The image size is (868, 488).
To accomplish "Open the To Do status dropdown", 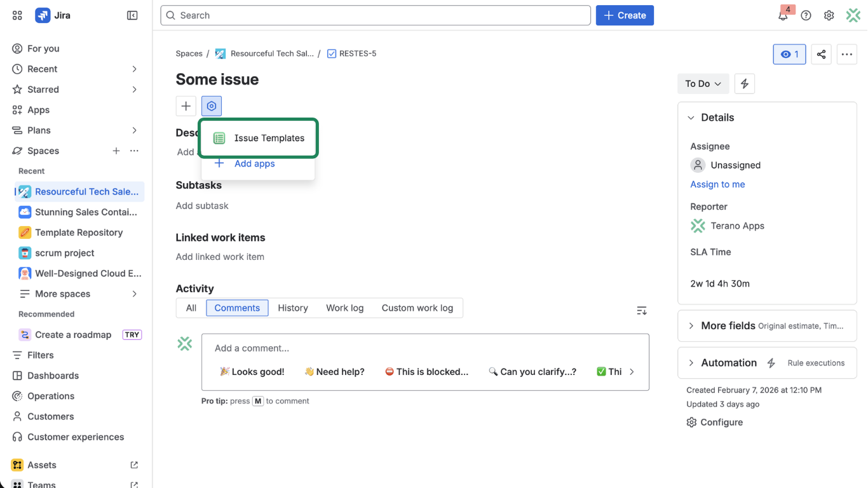I will click(x=703, y=83).
